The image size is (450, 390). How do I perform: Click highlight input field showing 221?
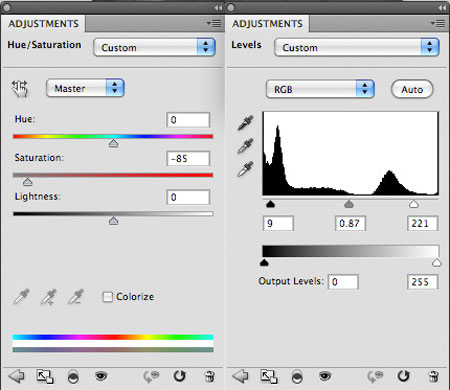(x=422, y=223)
